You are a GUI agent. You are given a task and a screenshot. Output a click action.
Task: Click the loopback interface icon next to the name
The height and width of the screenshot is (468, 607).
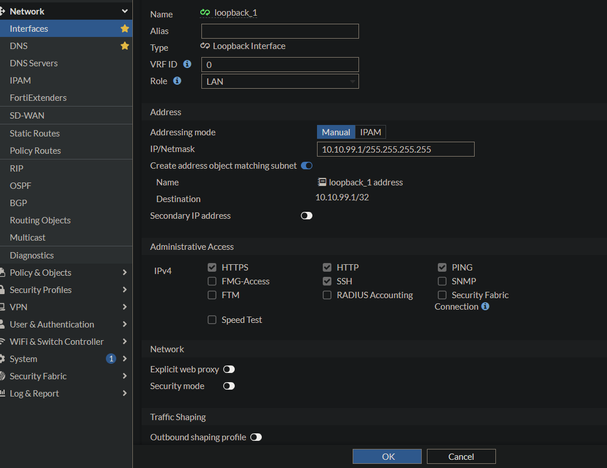coord(205,14)
